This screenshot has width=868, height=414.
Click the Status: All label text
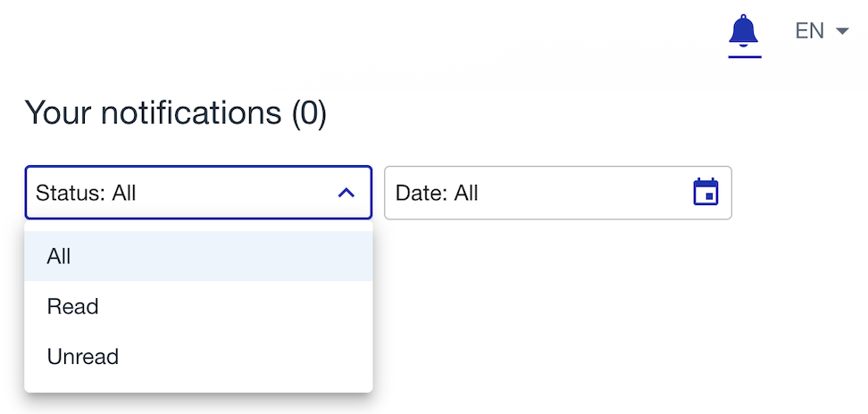pos(86,193)
